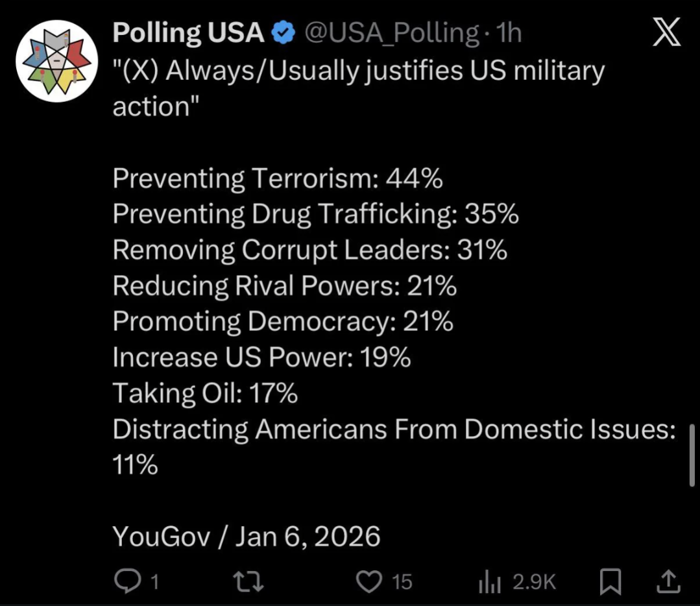Open the @USA_Polling handle link
The image size is (700, 606).
click(x=392, y=32)
